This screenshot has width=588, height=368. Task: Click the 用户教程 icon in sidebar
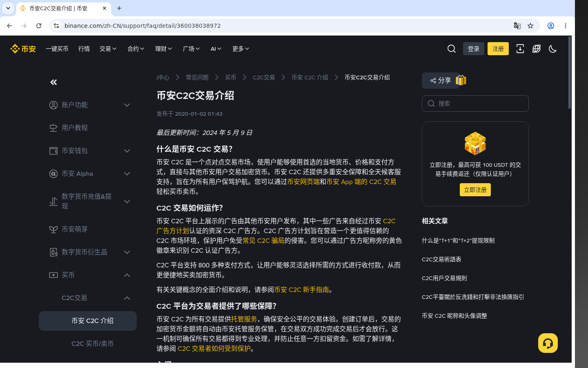coord(53,128)
